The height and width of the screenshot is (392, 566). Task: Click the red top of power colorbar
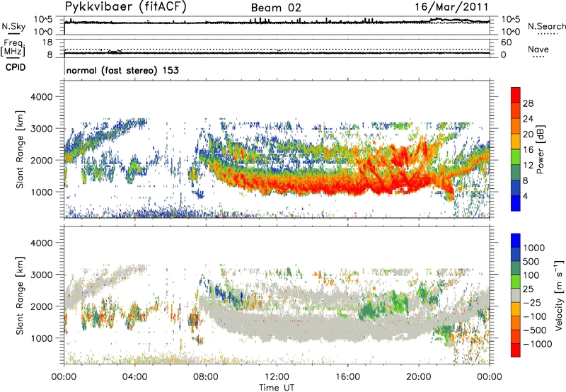click(516, 95)
